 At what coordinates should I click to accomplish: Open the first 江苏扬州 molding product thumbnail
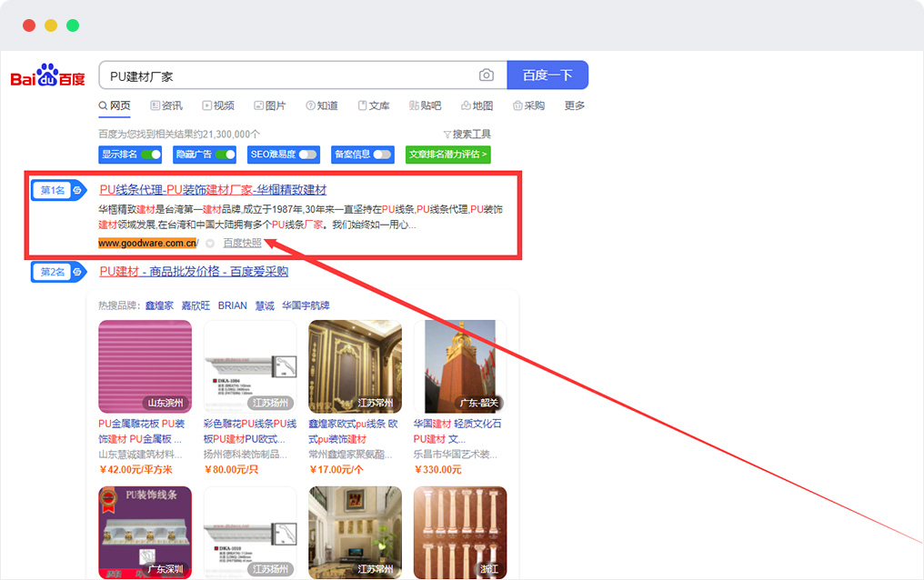(250, 366)
